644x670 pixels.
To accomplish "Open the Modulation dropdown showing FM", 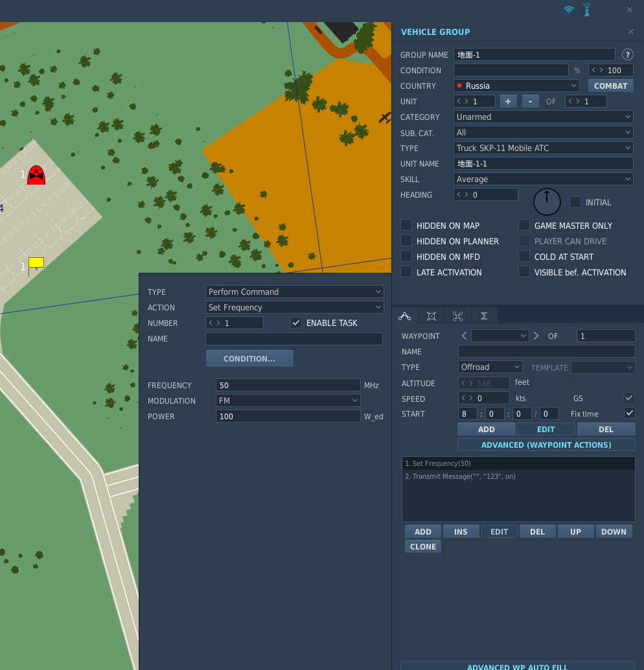I will point(288,400).
